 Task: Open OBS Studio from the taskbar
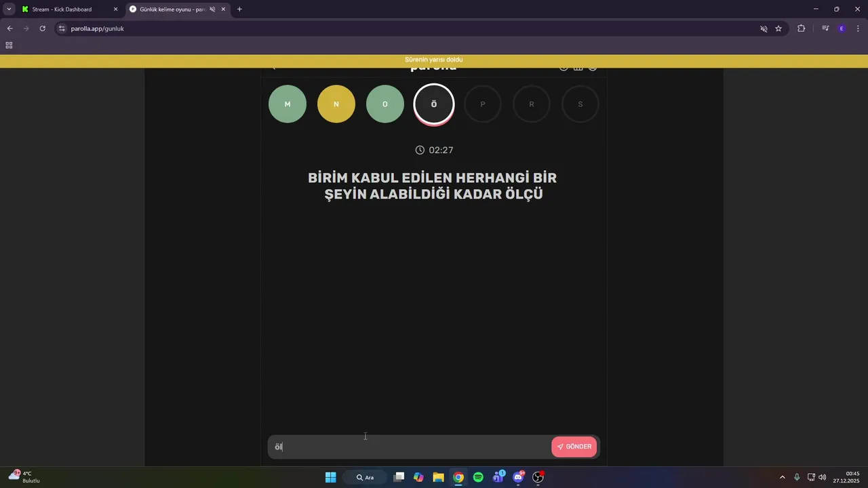(x=538, y=477)
